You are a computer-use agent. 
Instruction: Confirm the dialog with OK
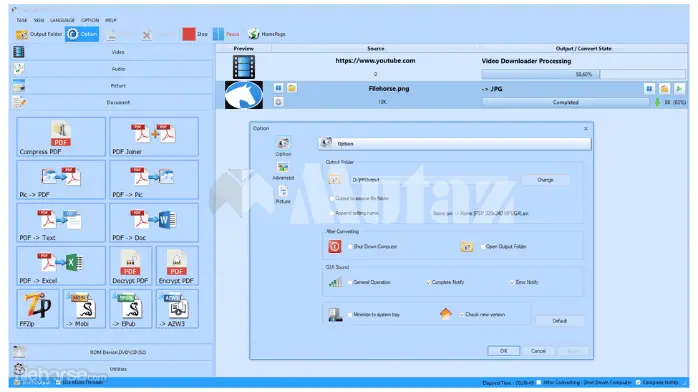click(503, 351)
